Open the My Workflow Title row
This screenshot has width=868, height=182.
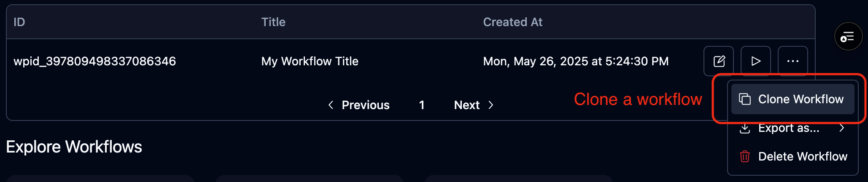[310, 61]
